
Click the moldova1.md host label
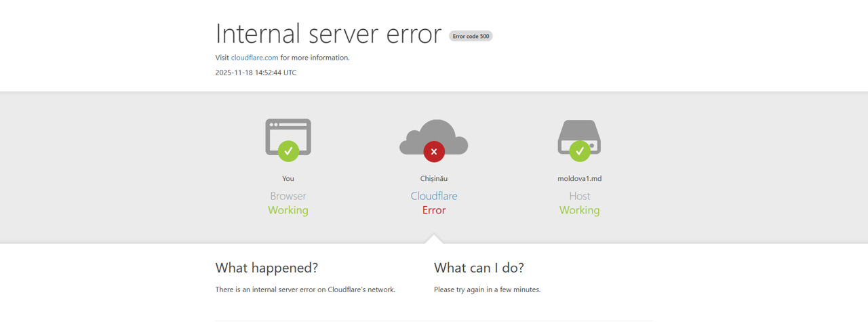(579, 179)
